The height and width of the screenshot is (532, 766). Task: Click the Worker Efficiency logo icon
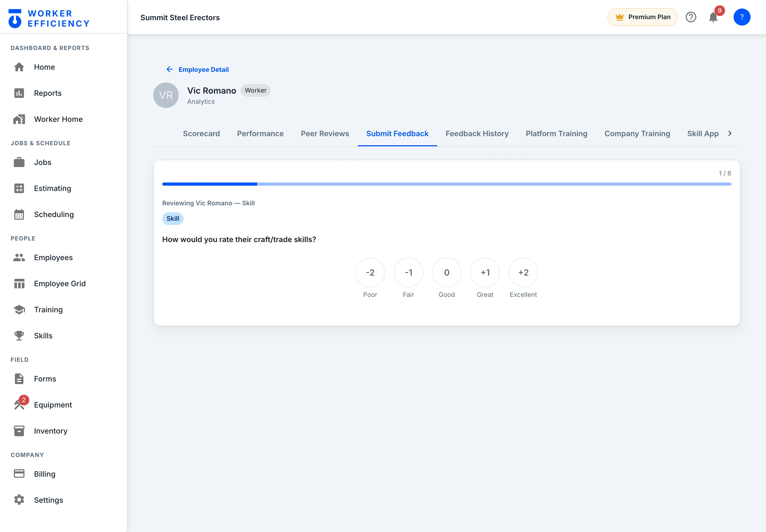point(15,18)
